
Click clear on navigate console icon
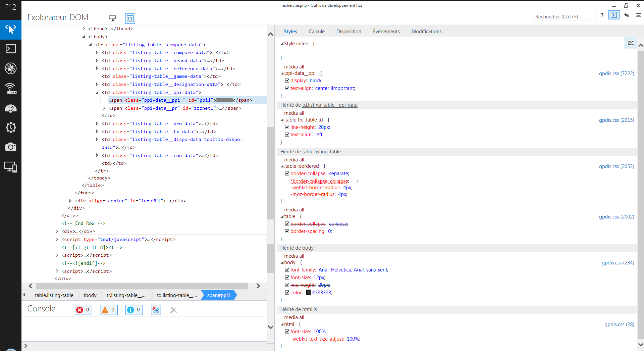(x=156, y=310)
